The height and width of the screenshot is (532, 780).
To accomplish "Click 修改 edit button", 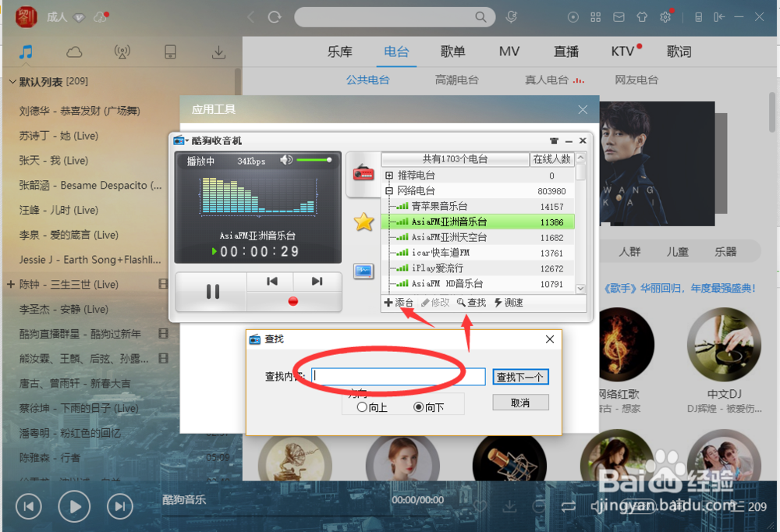I will click(434, 303).
